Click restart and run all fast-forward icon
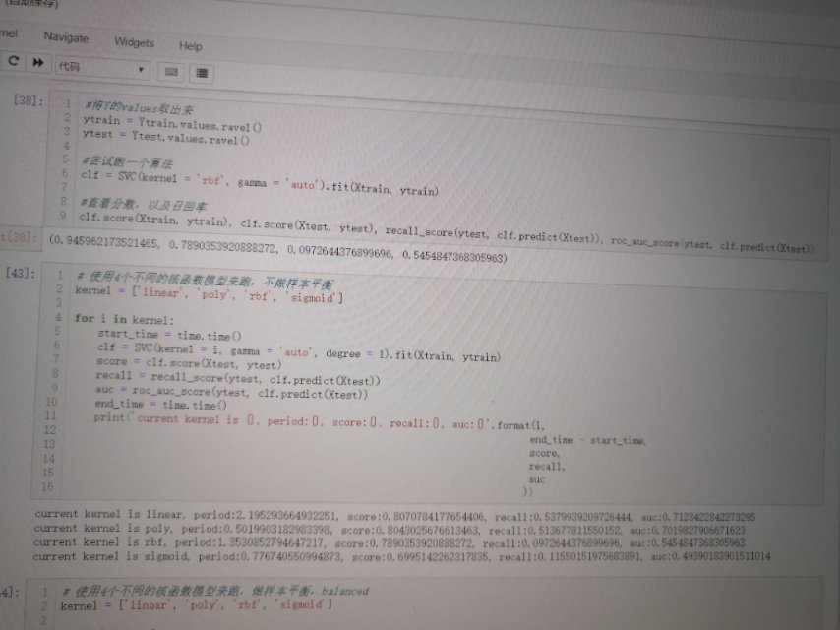Viewport: 840px width, 630px height. coord(38,62)
